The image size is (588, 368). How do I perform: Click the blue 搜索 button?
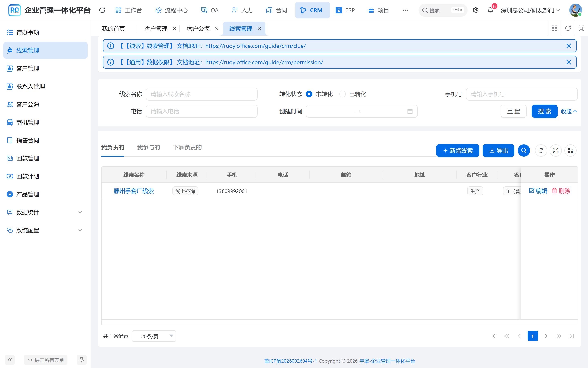point(544,111)
